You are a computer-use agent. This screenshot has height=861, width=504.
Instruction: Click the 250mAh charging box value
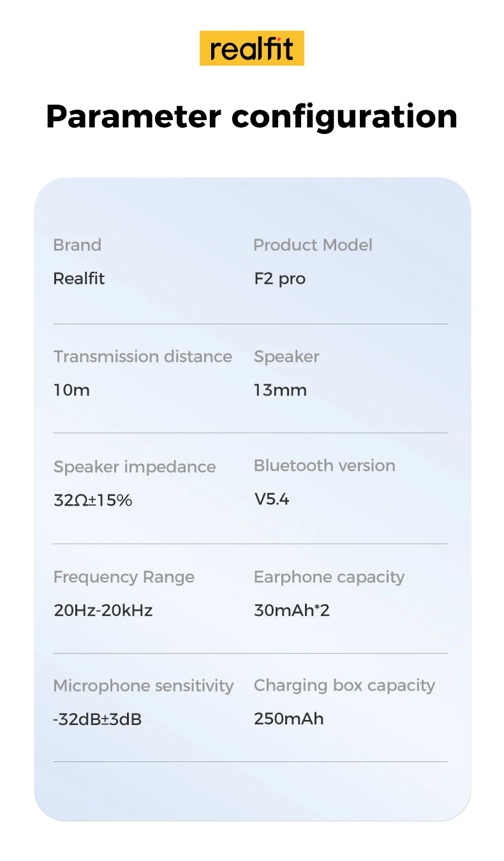tap(288, 719)
